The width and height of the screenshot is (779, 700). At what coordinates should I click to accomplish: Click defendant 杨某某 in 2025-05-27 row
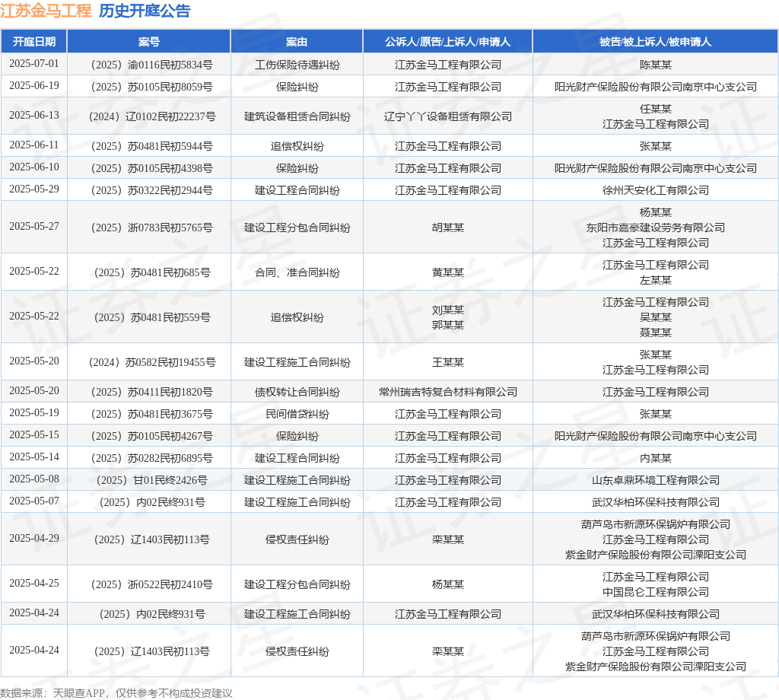point(655,212)
